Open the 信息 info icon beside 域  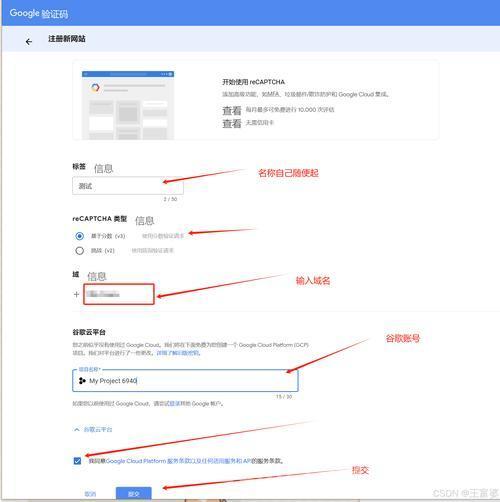[97, 276]
